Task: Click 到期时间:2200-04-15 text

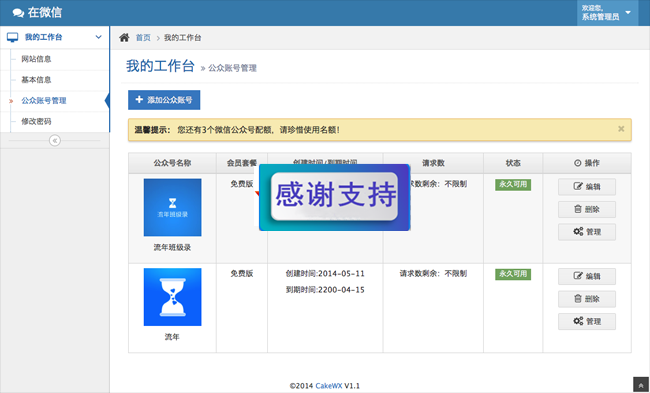Action: (325, 290)
